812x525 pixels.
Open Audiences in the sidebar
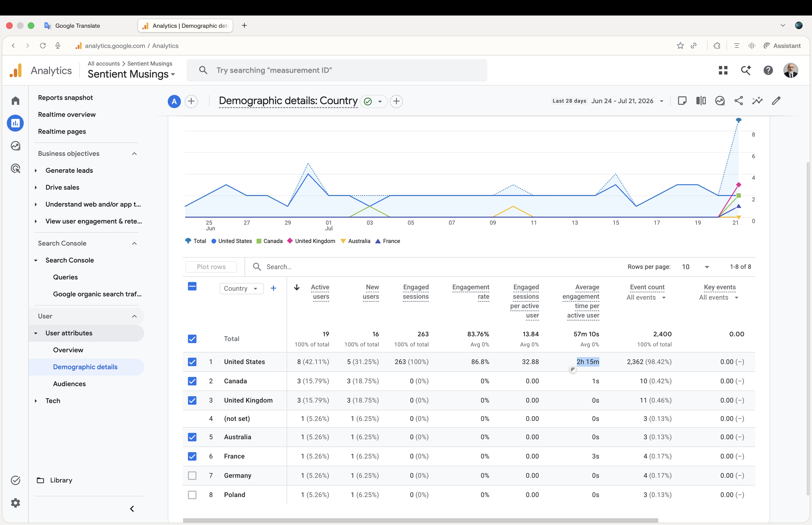coord(70,384)
